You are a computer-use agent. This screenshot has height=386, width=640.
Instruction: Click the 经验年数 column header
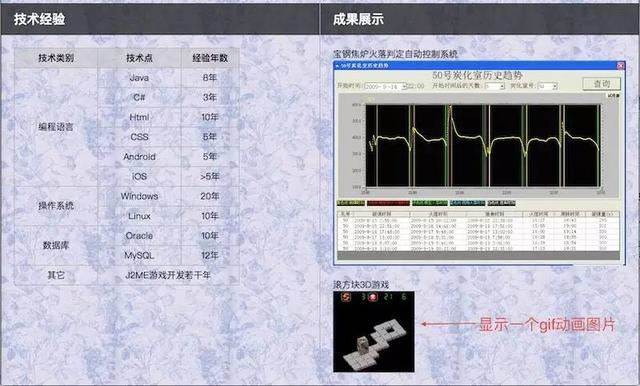point(210,58)
